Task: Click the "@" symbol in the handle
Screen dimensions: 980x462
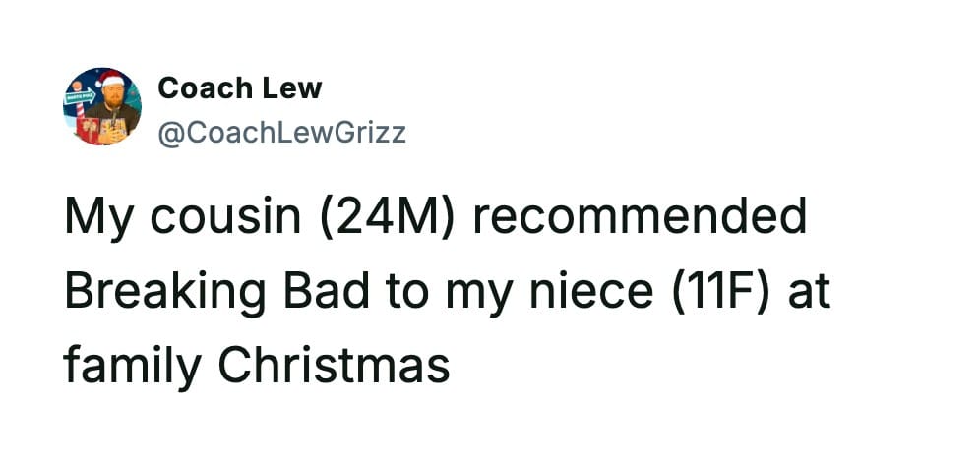Action: pyautogui.click(x=169, y=131)
